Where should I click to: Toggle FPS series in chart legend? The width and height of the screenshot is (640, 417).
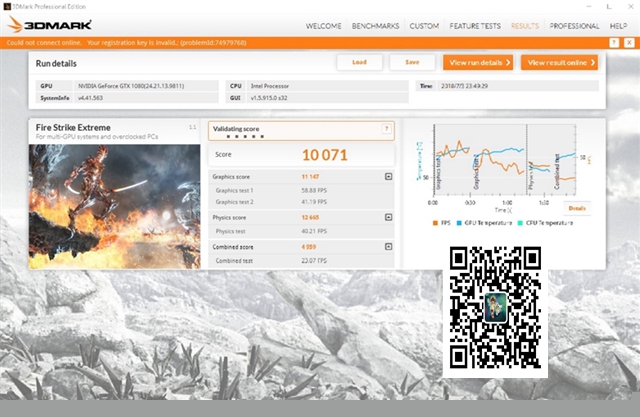(x=441, y=222)
